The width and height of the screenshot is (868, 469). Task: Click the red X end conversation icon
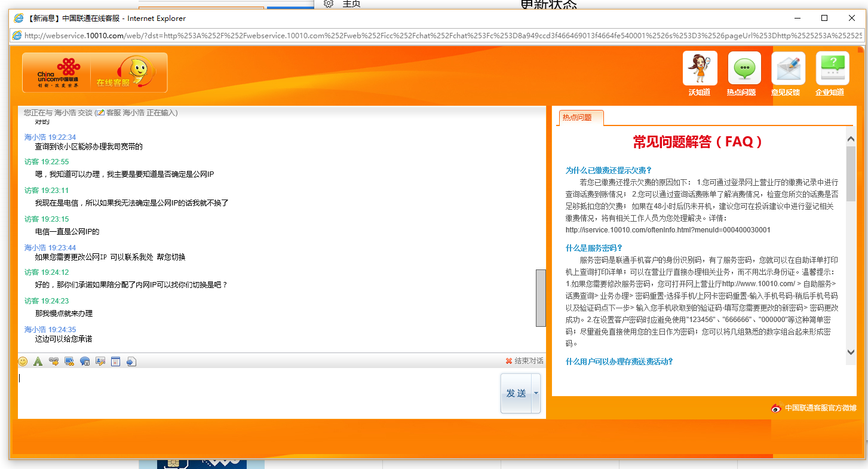[509, 361]
